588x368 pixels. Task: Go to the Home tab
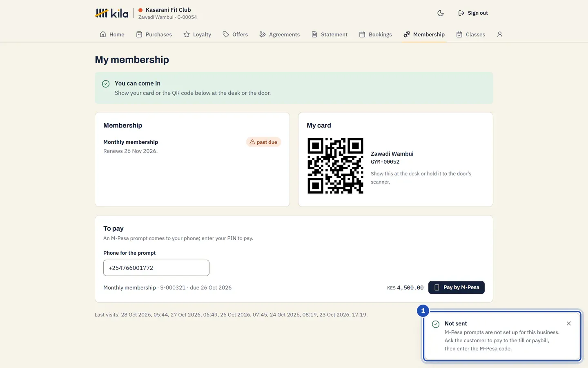[112, 34]
